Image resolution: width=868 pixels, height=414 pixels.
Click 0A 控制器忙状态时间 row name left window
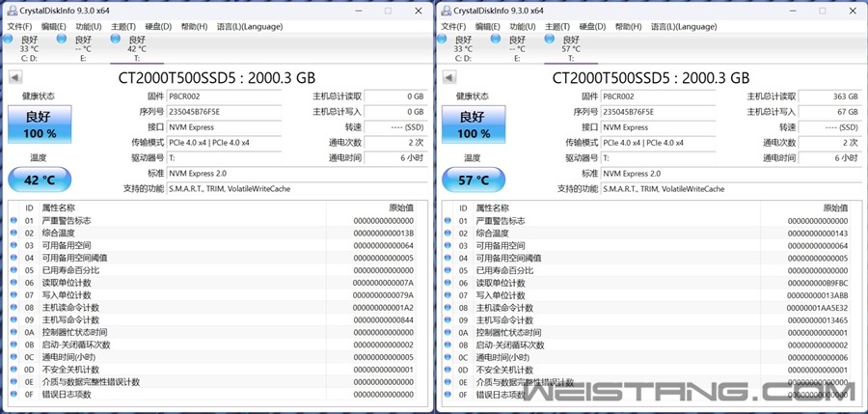(x=74, y=332)
